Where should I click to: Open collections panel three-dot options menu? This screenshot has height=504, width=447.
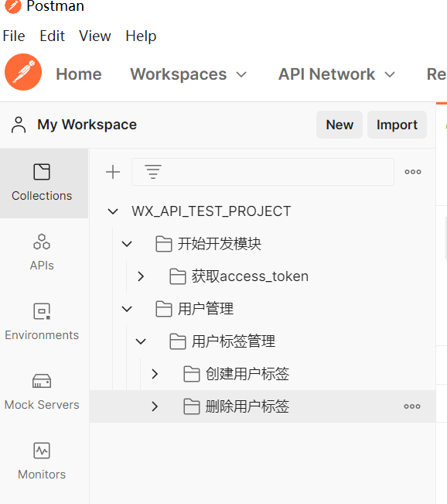pyautogui.click(x=413, y=172)
